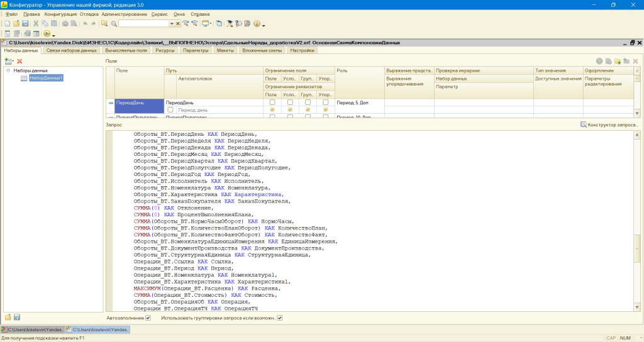The height and width of the screenshot is (342, 644).
Task: Collapse the 'Наборы данных' tree node
Action: click(x=8, y=70)
